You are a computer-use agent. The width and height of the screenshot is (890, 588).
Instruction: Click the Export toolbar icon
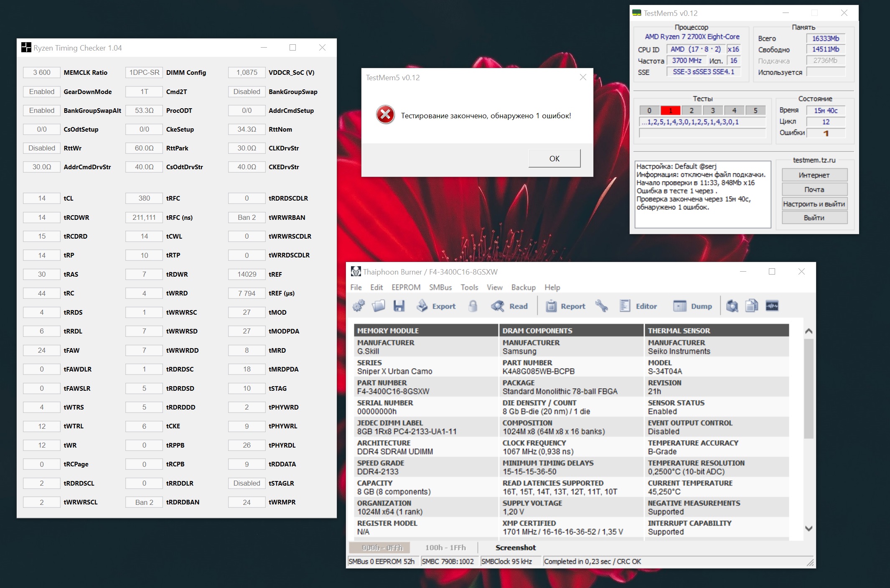coord(436,306)
